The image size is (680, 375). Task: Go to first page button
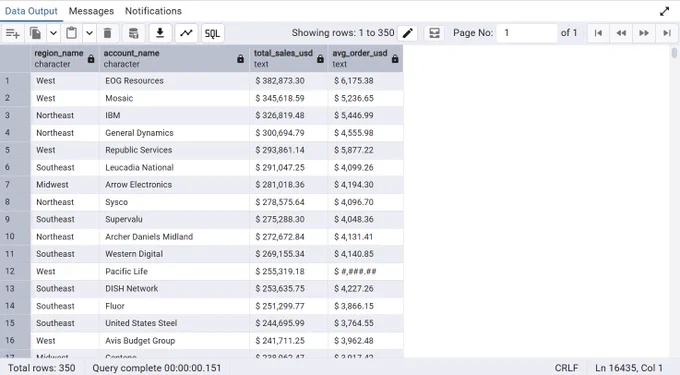[x=598, y=33]
